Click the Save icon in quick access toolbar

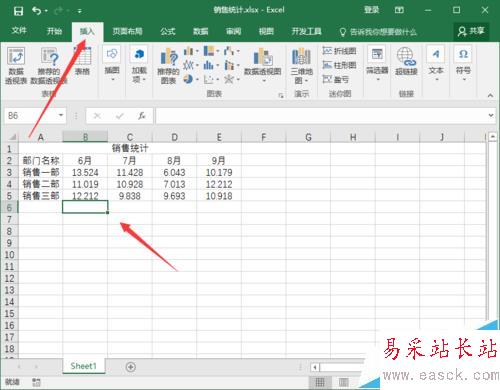click(x=18, y=11)
